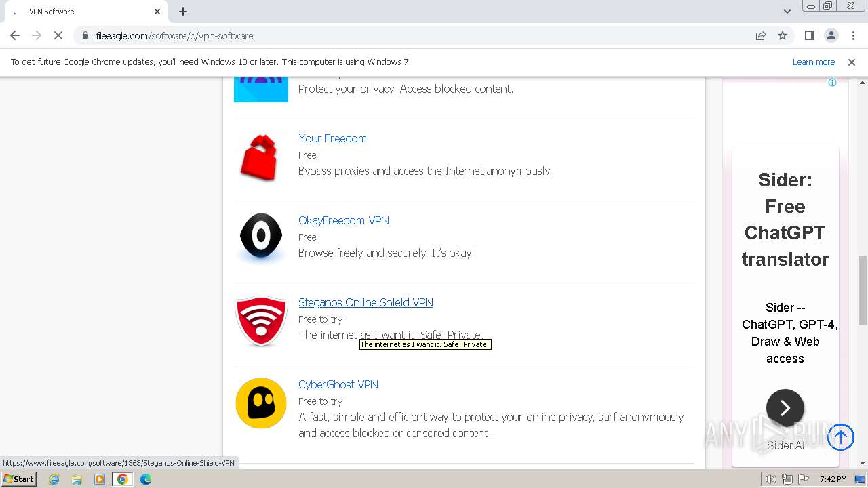Toggle the Chrome side panel
The height and width of the screenshot is (488, 868).
(x=809, y=35)
